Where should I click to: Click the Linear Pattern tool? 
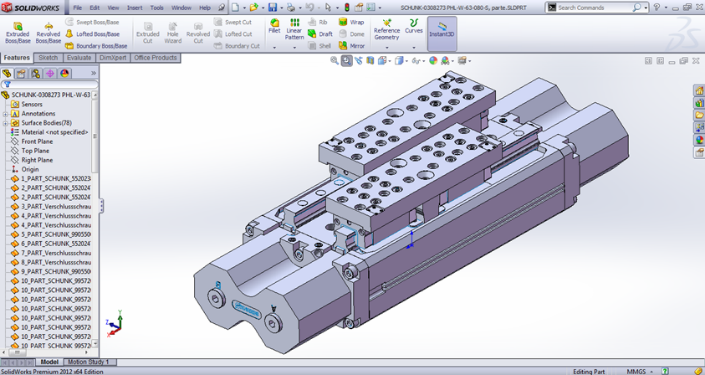coord(294,29)
